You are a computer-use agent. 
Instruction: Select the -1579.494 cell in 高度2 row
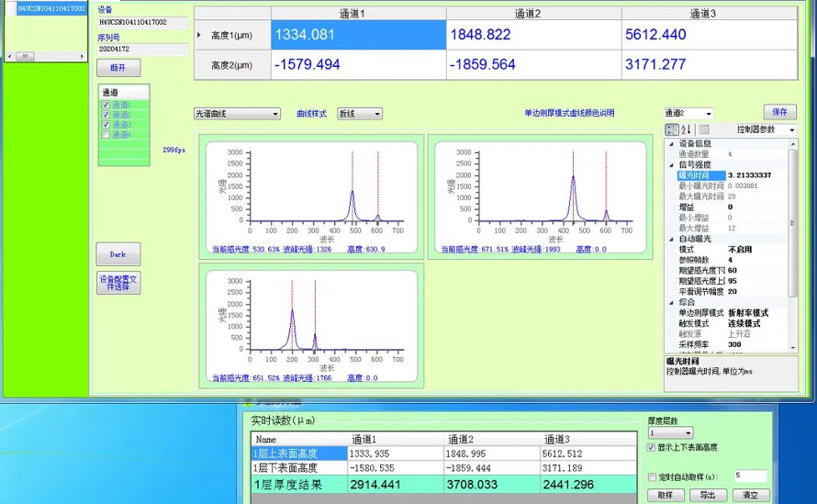[x=359, y=64]
